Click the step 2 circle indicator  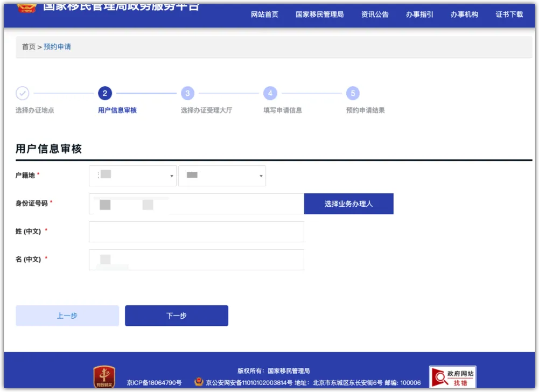tap(105, 93)
